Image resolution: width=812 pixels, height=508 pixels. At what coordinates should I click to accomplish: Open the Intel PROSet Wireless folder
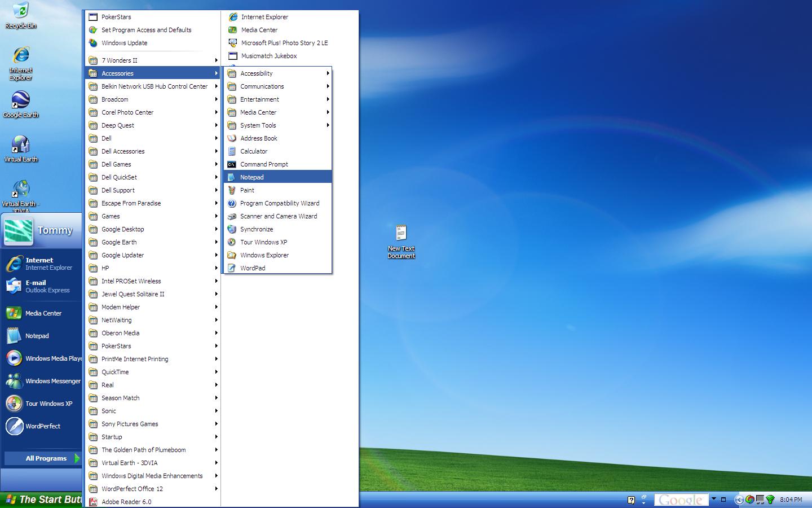point(153,281)
